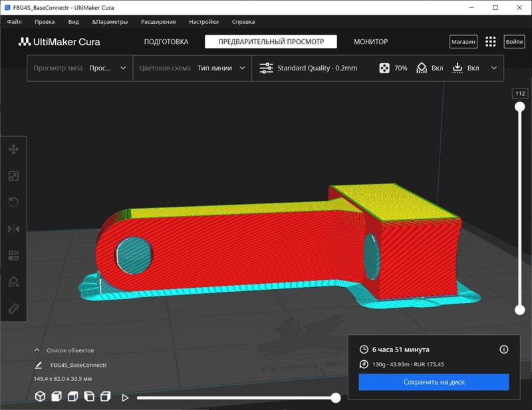Click the dimensions text 149.4 x 82.0 x 33.5 мм
Image resolution: width=532 pixels, height=410 pixels.
tap(63, 379)
